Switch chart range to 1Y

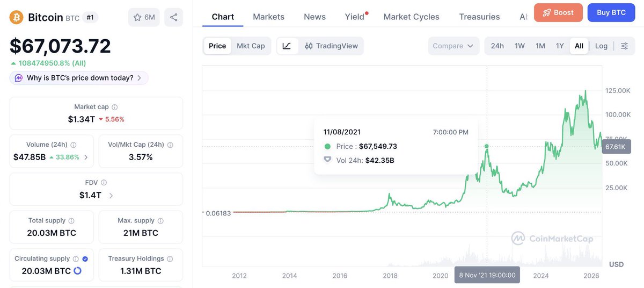(560, 46)
